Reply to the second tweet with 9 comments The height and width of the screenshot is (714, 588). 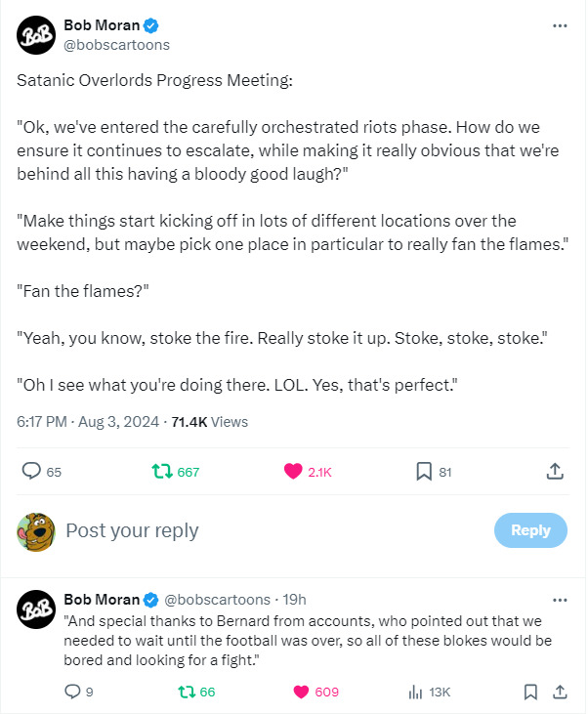(x=72, y=692)
